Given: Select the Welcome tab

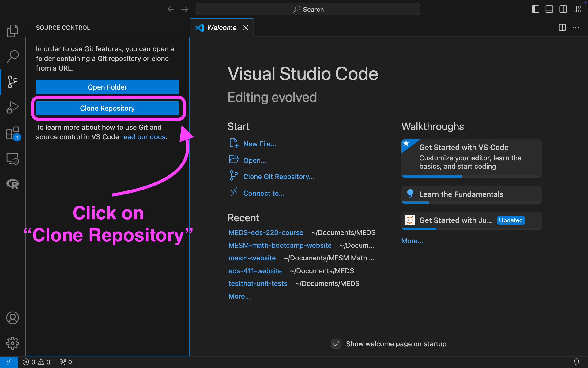Looking at the screenshot, I should click(221, 28).
